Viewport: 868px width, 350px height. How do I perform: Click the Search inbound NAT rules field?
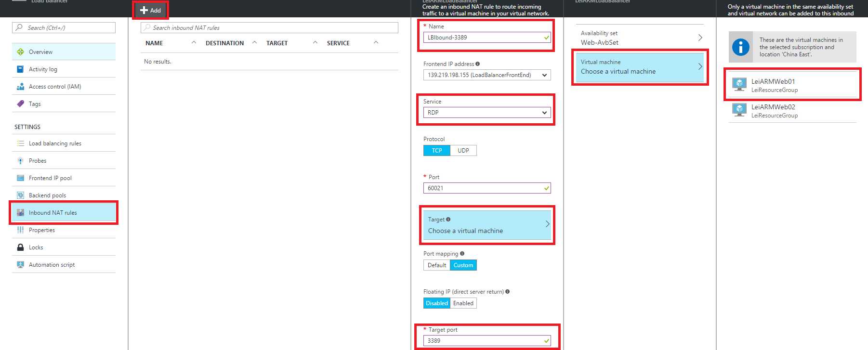(269, 27)
